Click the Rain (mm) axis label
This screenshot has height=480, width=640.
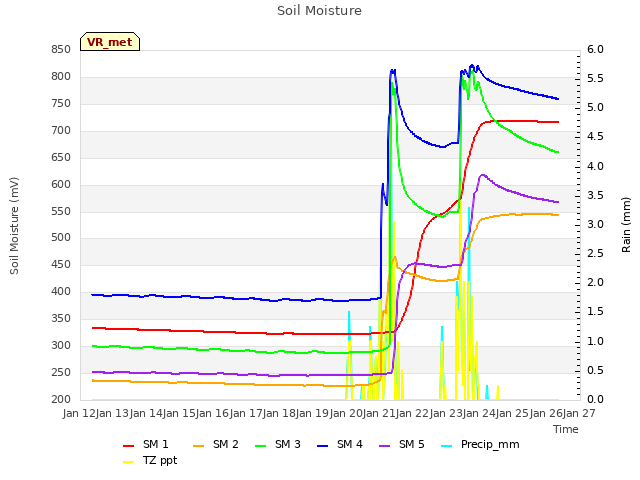pos(626,225)
